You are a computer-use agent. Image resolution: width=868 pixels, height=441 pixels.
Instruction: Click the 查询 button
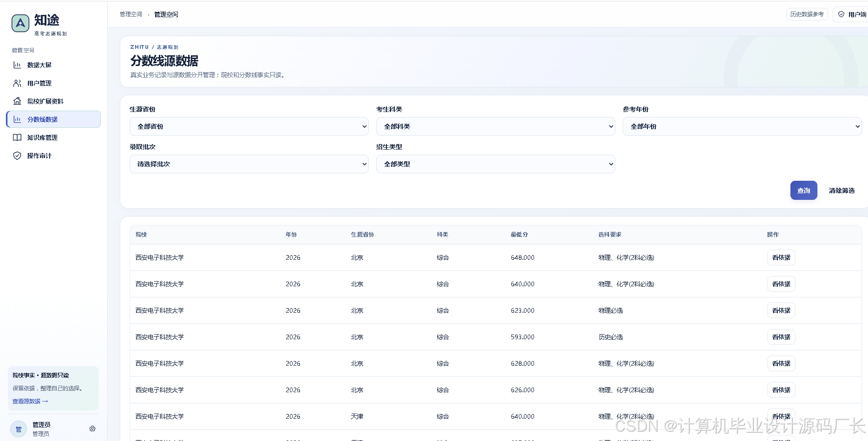pos(804,191)
